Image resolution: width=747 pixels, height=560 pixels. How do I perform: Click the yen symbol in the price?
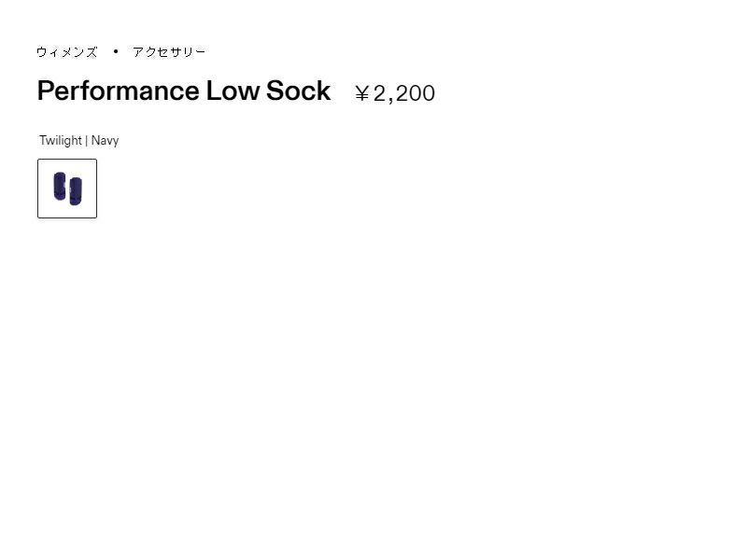[x=362, y=93]
